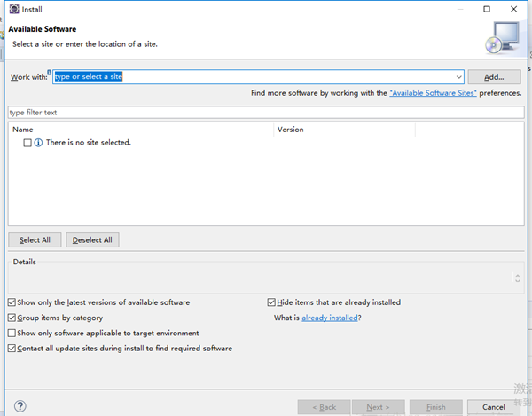The height and width of the screenshot is (416, 532).
Task: Click the Deselect All button
Action: click(x=92, y=240)
